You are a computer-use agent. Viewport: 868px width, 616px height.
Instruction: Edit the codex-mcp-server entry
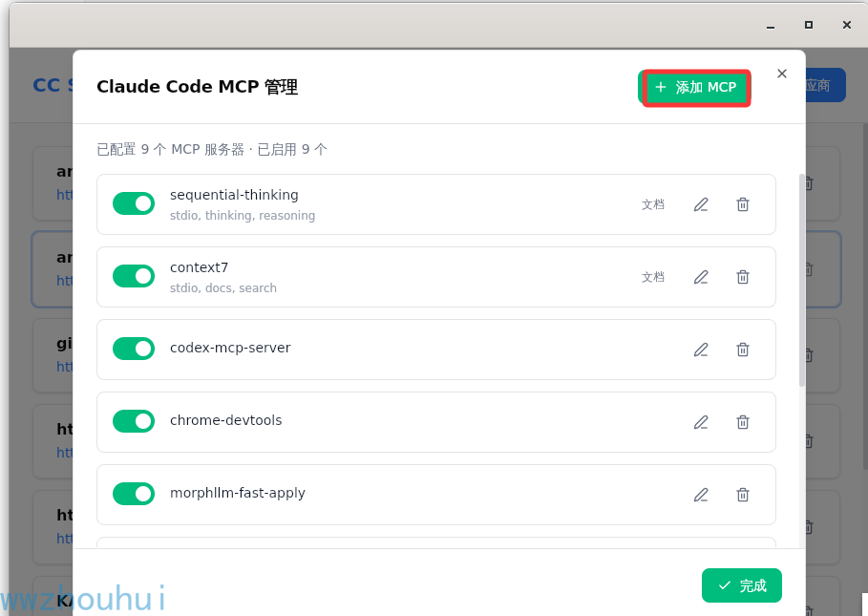tap(701, 350)
